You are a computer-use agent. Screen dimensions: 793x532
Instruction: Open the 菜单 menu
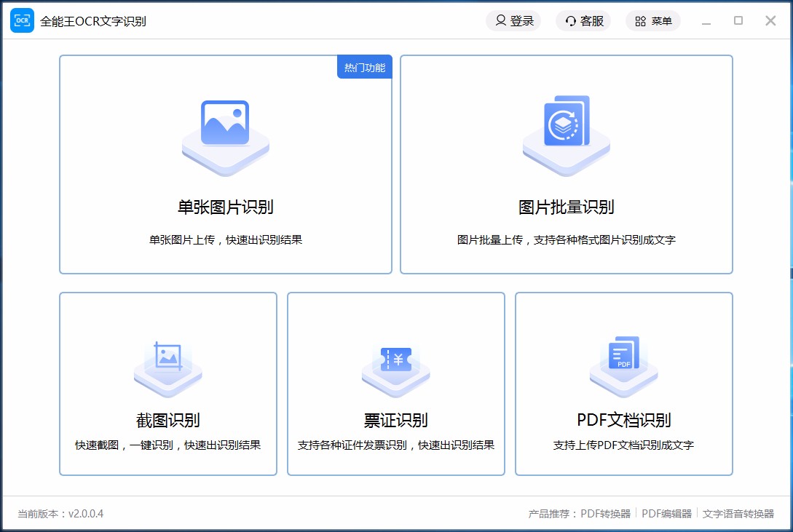tap(653, 21)
